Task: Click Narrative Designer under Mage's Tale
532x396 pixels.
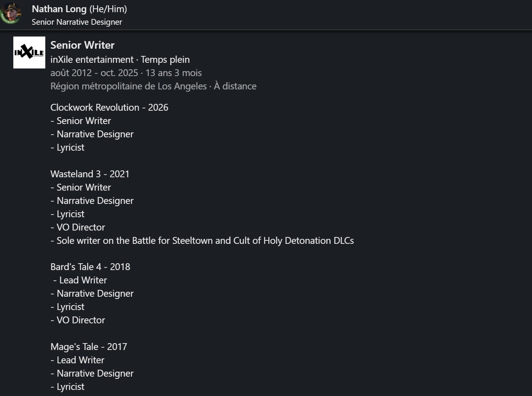Action: (95, 374)
